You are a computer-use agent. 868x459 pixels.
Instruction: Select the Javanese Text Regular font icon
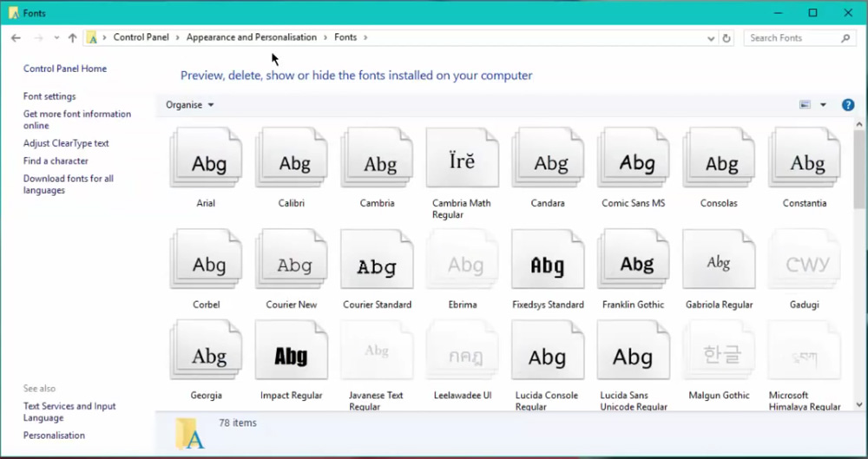click(x=377, y=350)
